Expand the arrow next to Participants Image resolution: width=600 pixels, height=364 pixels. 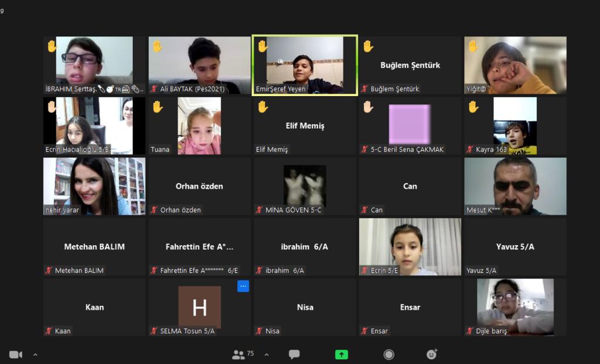click(267, 355)
